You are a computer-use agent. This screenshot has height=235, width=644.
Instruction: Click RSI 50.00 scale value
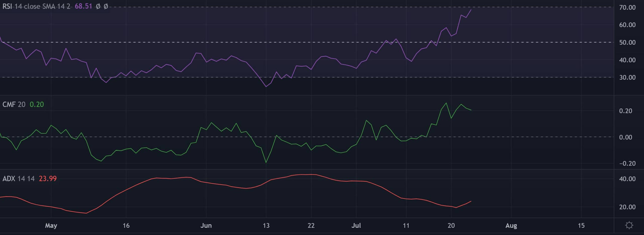[627, 42]
